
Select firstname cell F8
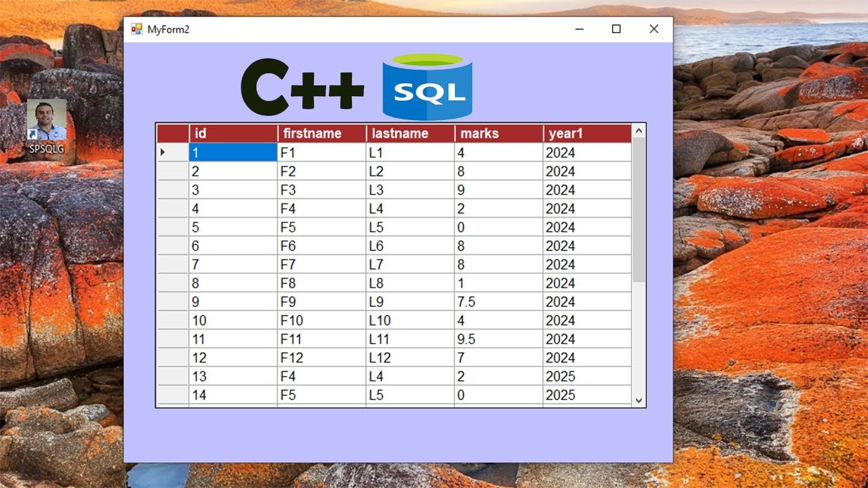321,283
